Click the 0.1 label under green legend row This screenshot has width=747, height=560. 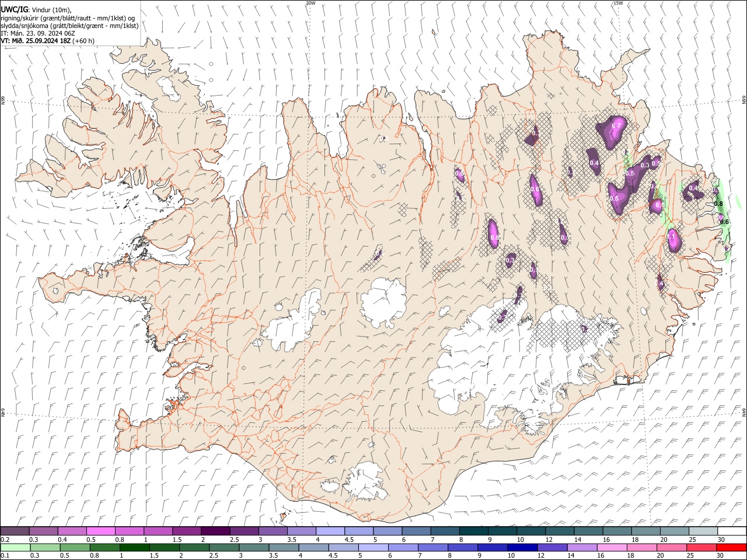pos(5,556)
